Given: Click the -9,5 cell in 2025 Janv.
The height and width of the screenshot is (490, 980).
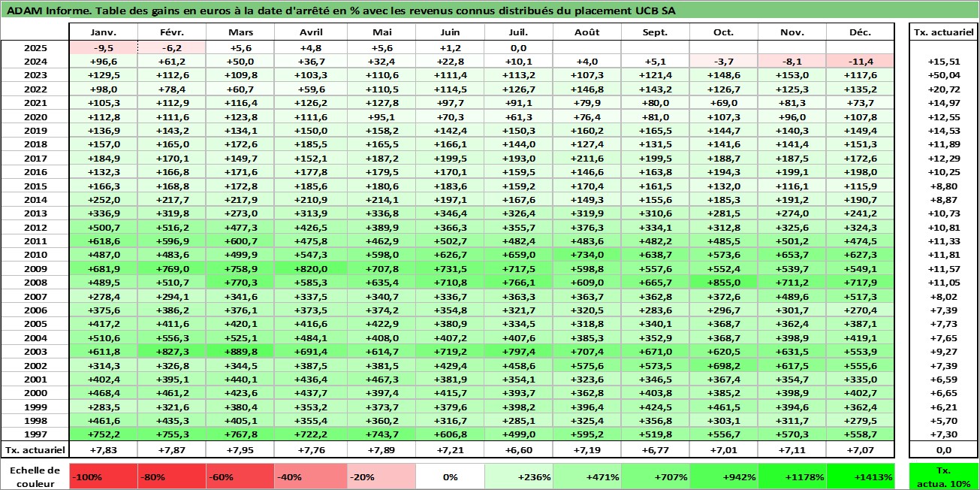Looking at the screenshot, I should tap(103, 47).
